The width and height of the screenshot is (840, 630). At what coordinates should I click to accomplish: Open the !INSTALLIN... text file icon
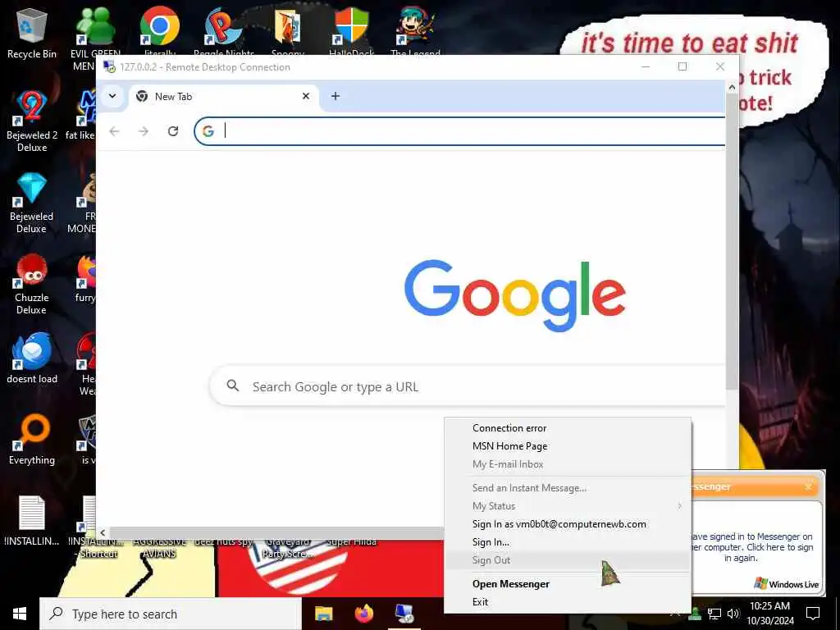(x=32, y=520)
